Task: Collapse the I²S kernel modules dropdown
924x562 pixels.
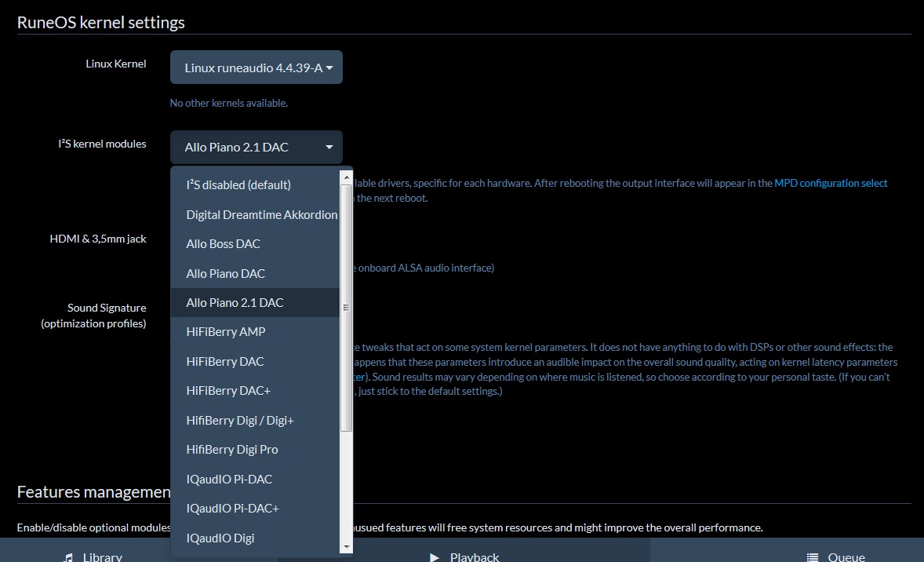Action: (x=256, y=148)
